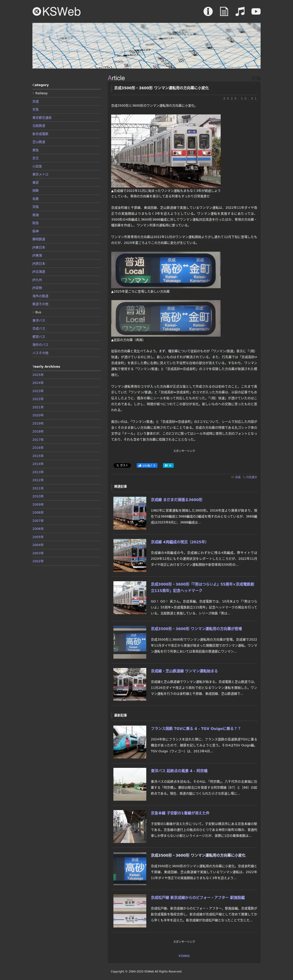Click the KSWeb footer link

click(x=184, y=956)
